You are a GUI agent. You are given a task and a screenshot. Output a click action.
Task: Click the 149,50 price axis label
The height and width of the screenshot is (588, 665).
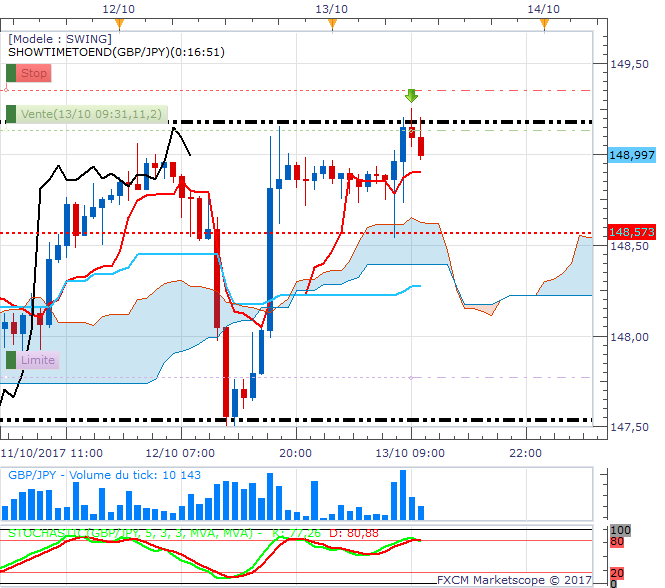point(629,64)
